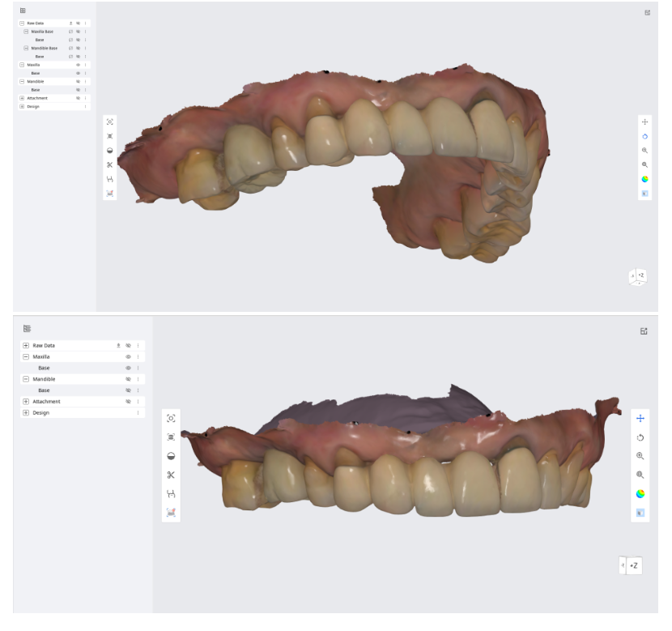Viewport: 672px width, 631px height.
Task: Select the scissors trim tool in lower viewer
Action: point(171,475)
